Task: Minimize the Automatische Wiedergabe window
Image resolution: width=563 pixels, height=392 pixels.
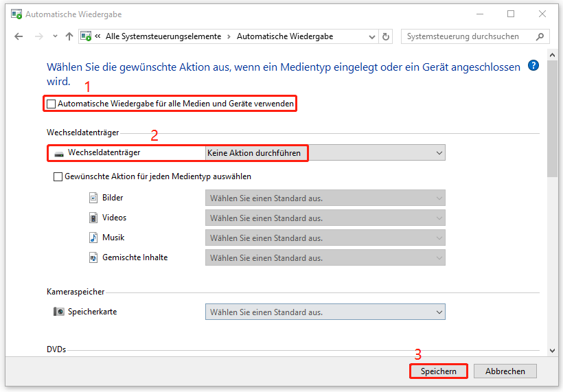Action: pyautogui.click(x=480, y=14)
